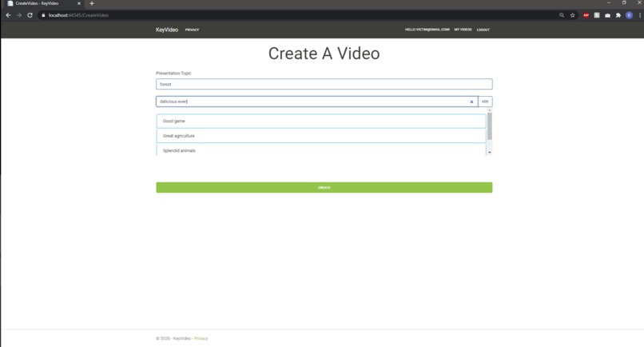Focus the Presentation Topic field
This screenshot has height=347, width=644.
click(x=324, y=84)
